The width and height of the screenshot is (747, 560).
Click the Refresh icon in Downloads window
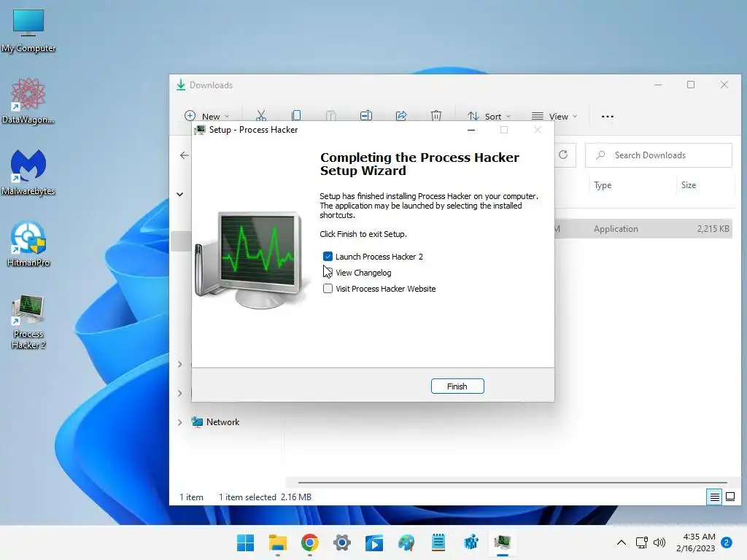(563, 155)
